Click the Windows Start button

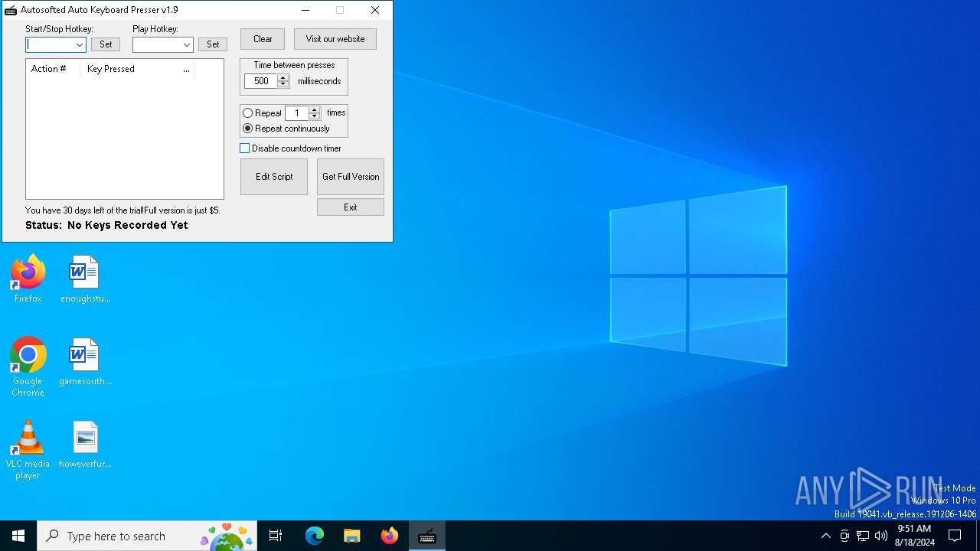coord(18,536)
